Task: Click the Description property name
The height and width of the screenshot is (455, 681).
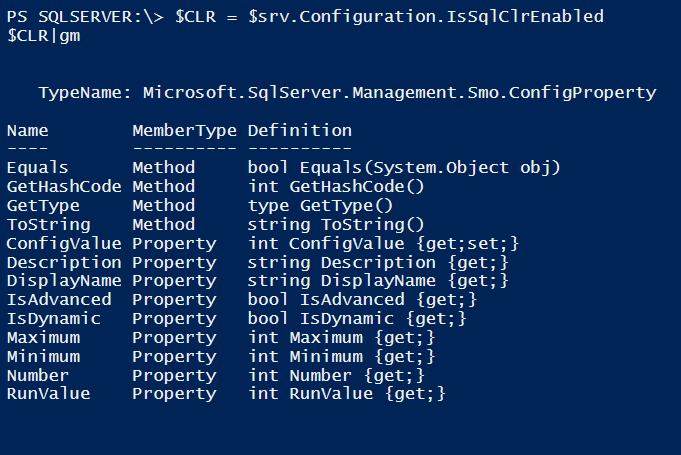Action: click(64, 262)
